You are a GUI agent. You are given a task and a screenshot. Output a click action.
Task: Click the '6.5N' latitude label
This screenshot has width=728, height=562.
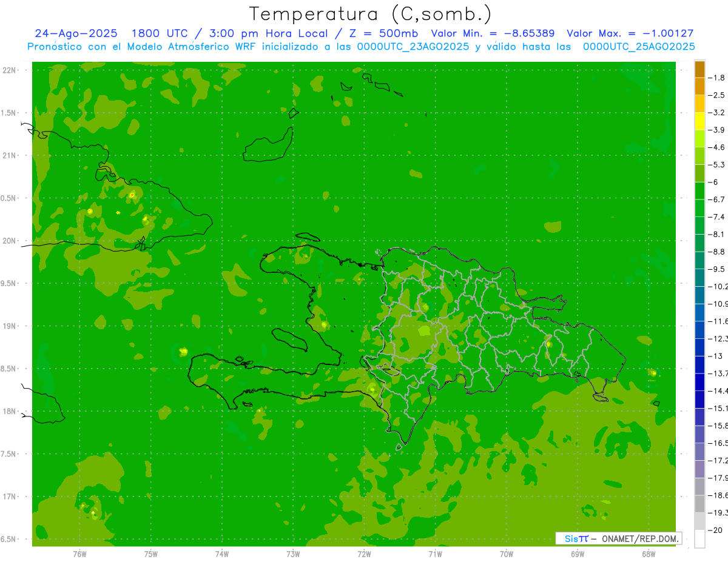(8, 539)
